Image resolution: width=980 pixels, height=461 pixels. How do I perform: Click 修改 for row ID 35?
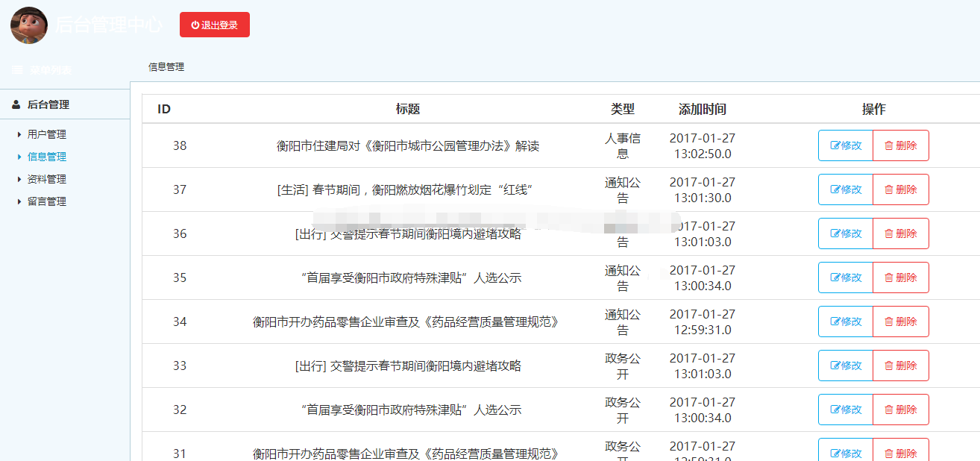tap(846, 277)
